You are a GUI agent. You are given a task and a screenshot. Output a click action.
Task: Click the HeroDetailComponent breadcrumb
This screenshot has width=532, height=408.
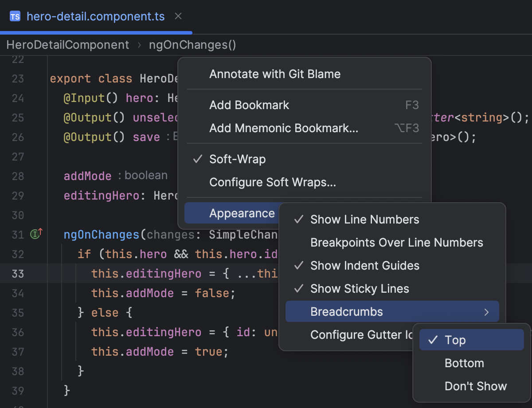(67, 44)
